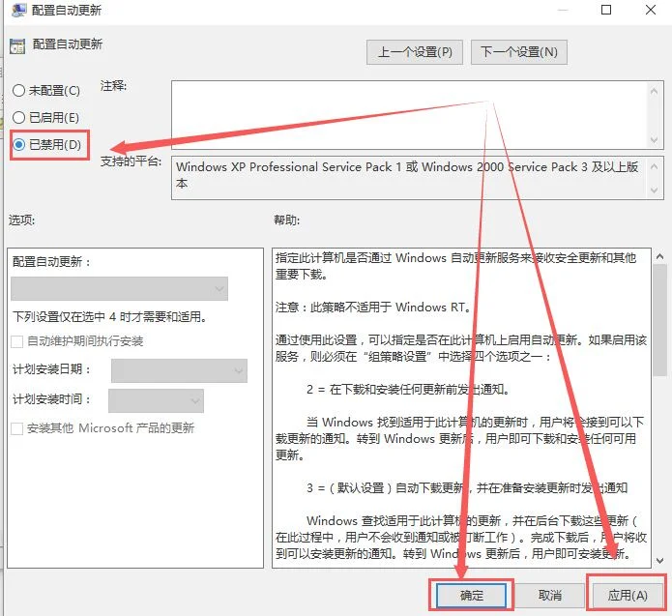Viewport: 672px width, 616px height.
Task: Click the 取消 button
Action: pyautogui.click(x=550, y=595)
